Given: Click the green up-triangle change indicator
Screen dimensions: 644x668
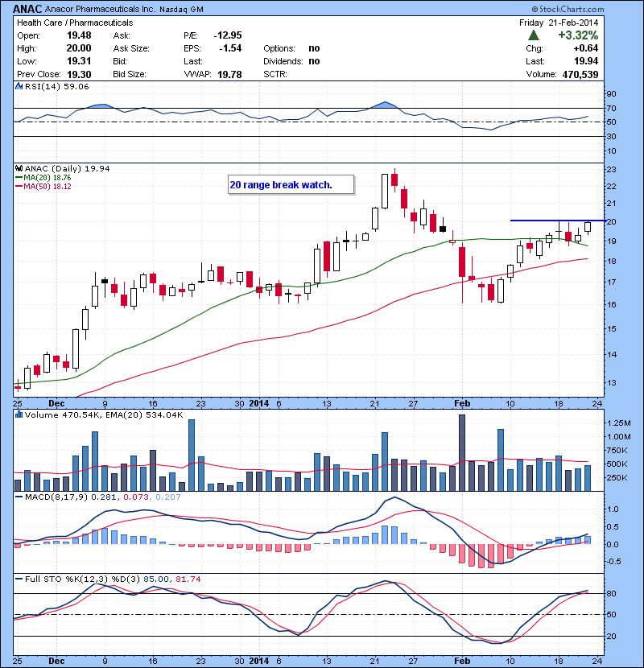Looking at the screenshot, I should (533, 35).
